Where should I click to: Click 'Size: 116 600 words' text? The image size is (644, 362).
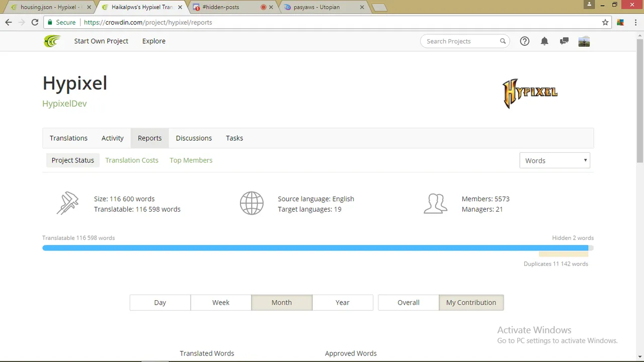point(124,199)
